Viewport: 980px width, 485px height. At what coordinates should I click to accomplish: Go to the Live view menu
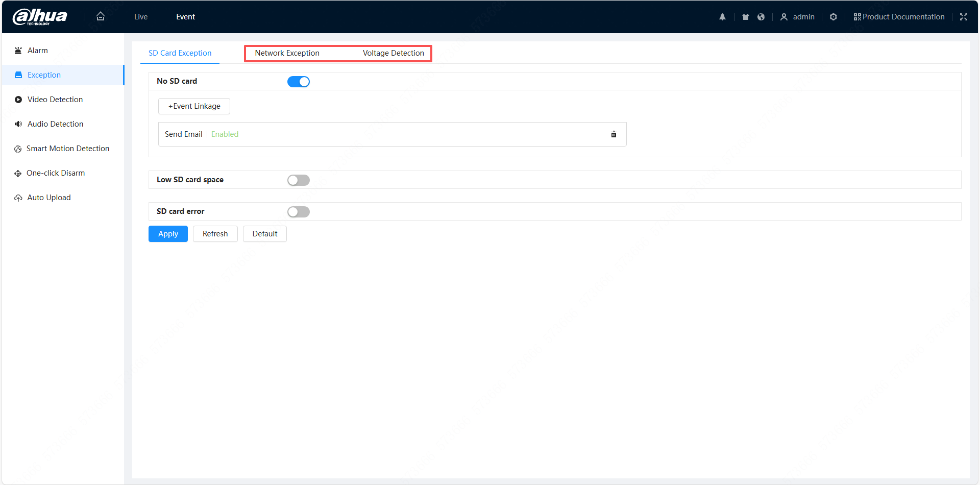(141, 17)
